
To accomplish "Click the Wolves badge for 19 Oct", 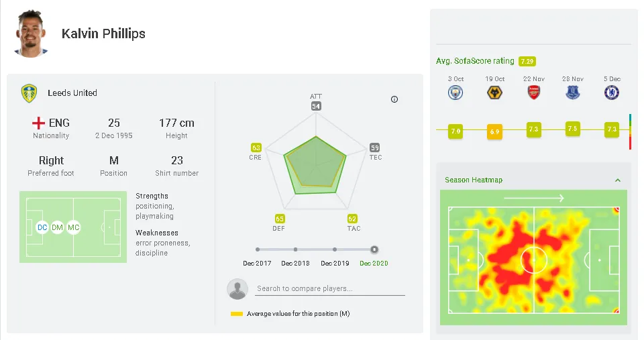I will click(x=495, y=93).
